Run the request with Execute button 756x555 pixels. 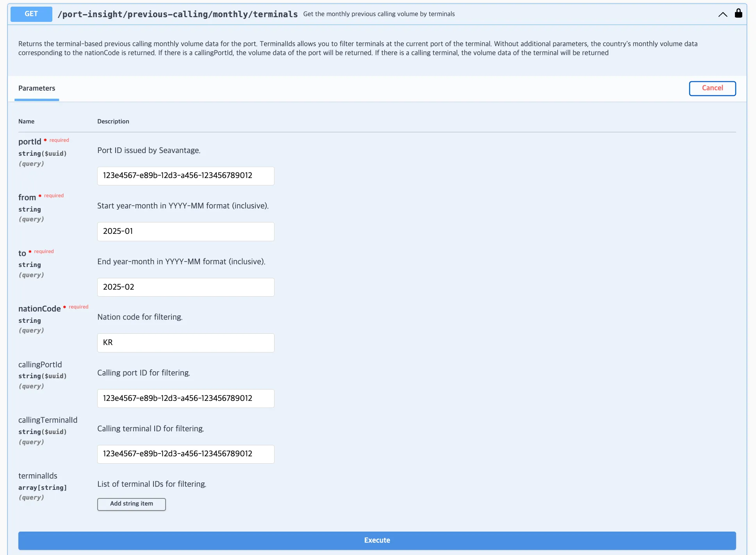coord(377,541)
